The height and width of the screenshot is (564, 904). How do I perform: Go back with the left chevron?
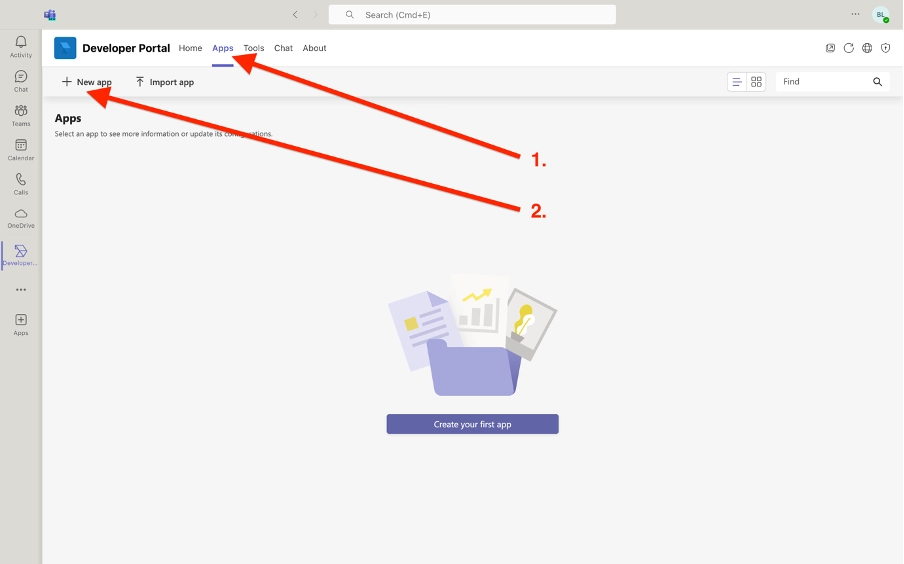tap(295, 14)
